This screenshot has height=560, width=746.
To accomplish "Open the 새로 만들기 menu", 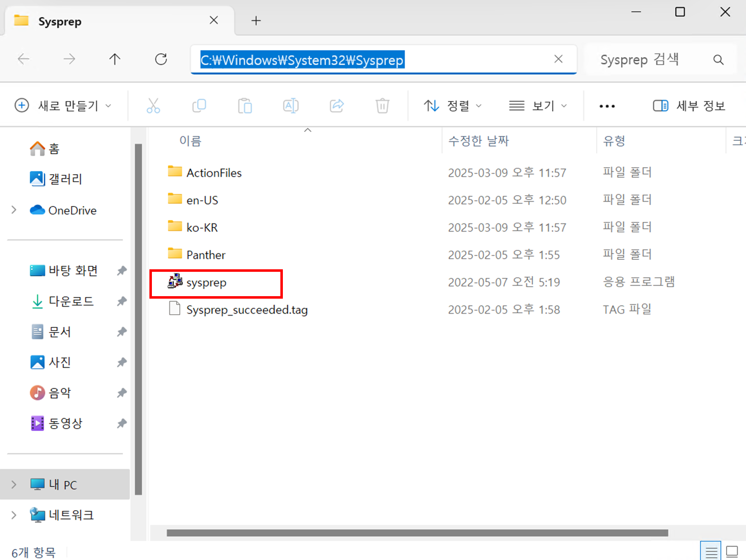I will click(x=63, y=106).
